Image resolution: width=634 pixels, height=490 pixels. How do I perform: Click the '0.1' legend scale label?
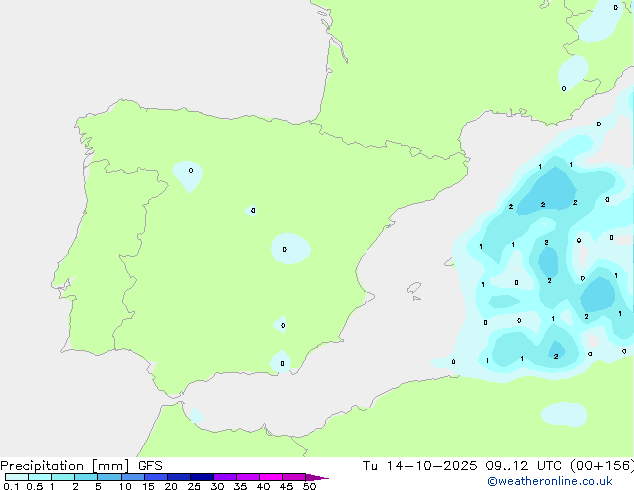(11, 486)
